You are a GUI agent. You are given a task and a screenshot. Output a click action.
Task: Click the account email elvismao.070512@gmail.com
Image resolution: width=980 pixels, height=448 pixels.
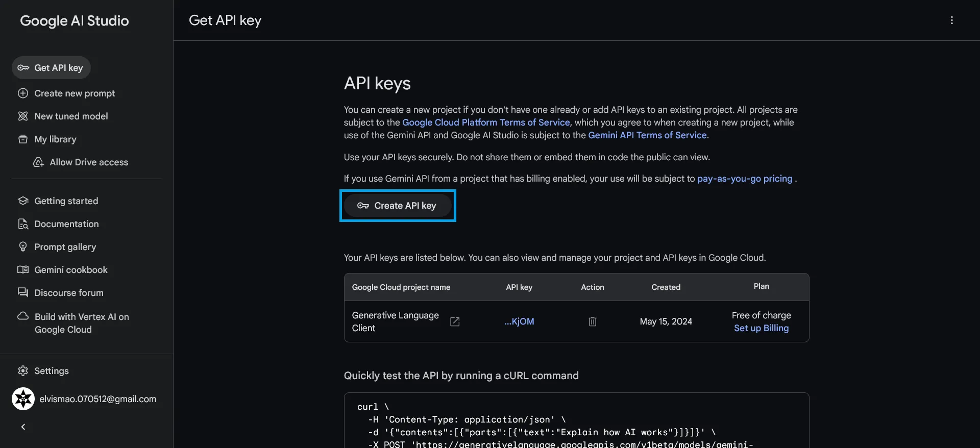pyautogui.click(x=98, y=399)
